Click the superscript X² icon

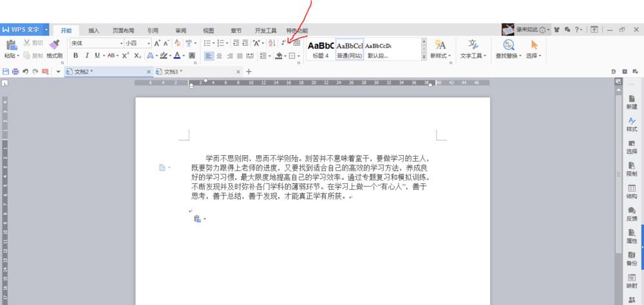coord(126,55)
